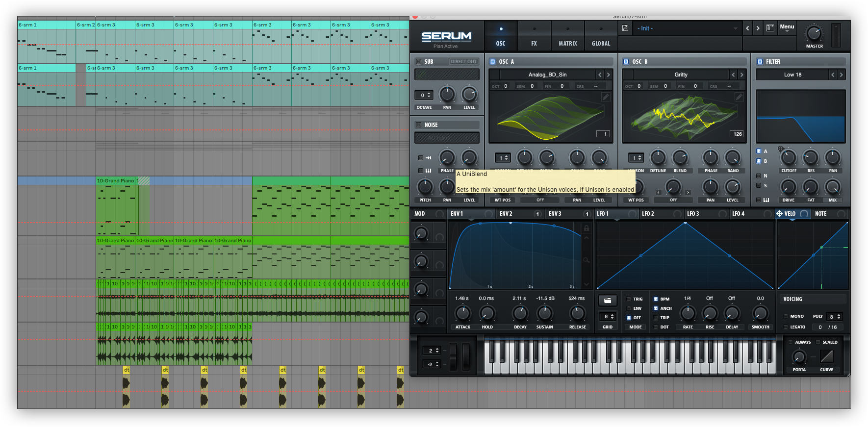Toggle filter routing for oscillator B
This screenshot has width=868, height=427.
pos(759,161)
